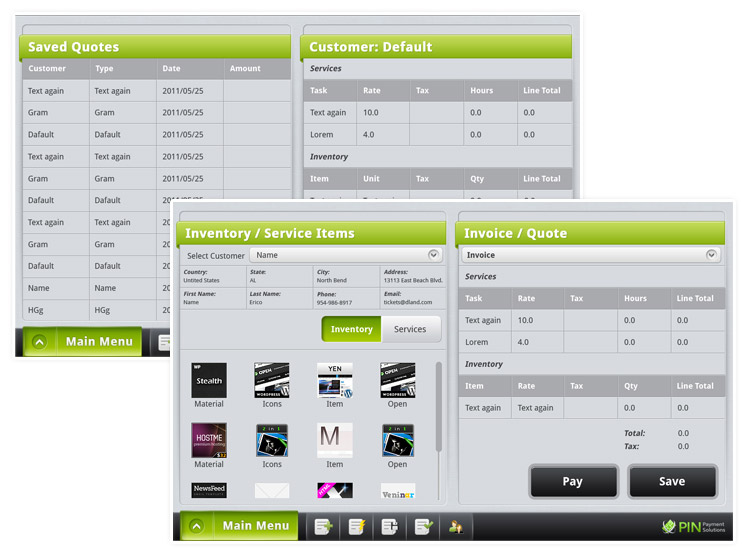Screen dimensions: 750x560
Task: Open the Invoice type dropdown
Action: tap(591, 255)
